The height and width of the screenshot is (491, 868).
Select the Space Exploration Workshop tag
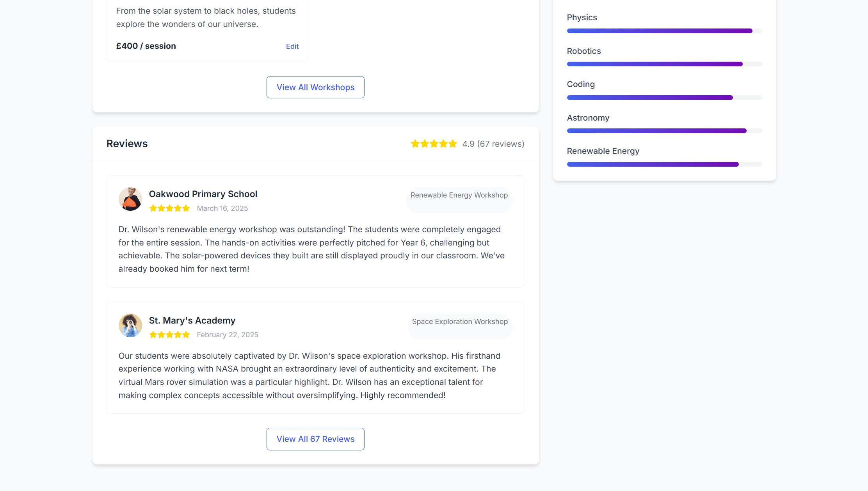(x=460, y=327)
